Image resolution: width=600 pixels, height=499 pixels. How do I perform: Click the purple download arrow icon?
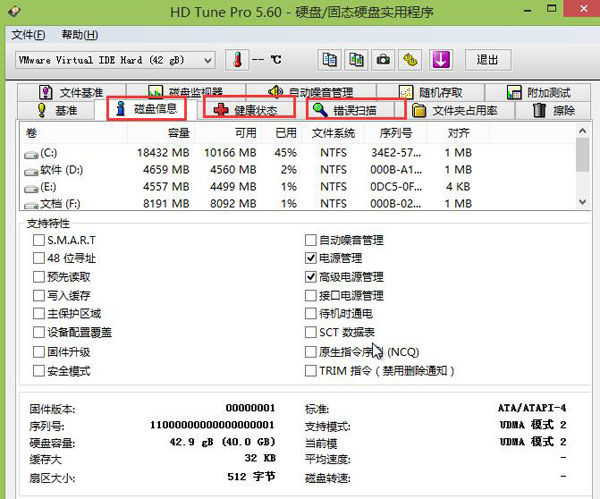[x=441, y=60]
